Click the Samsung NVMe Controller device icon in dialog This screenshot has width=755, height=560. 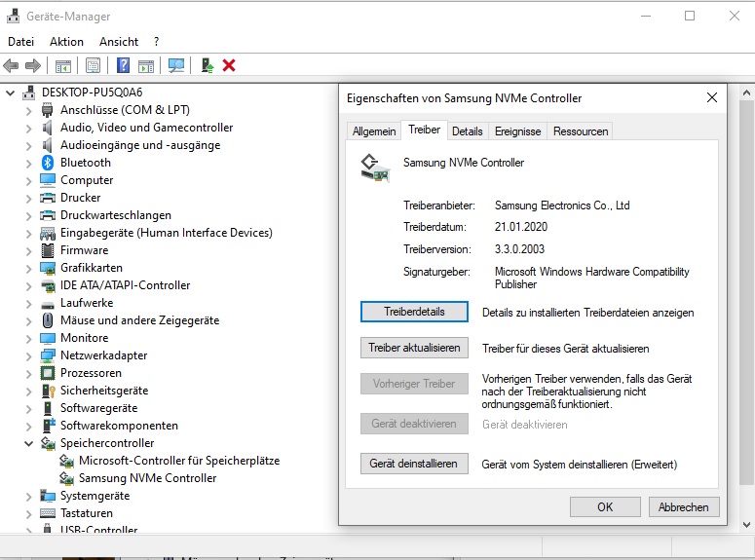375,168
